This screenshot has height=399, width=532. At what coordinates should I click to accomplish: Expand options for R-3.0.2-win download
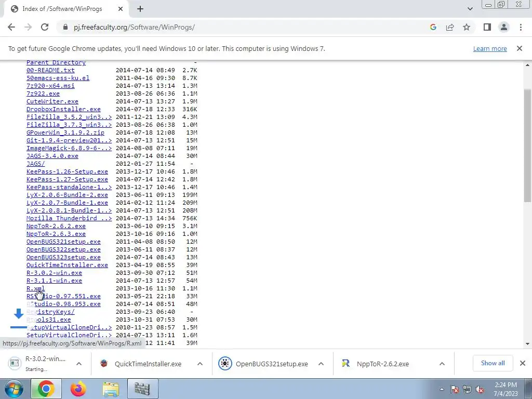point(79,364)
